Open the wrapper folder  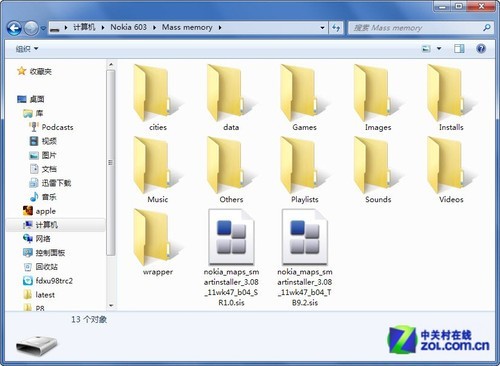158,243
